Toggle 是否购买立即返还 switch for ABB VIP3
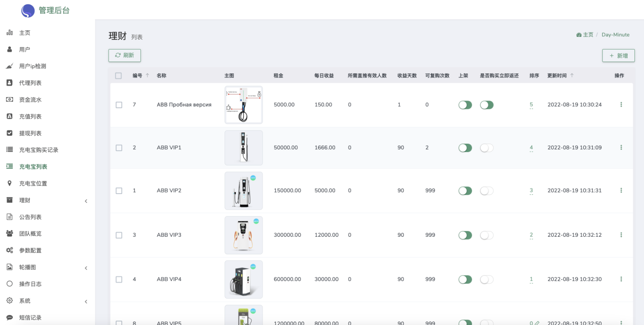Screen dimensions: 644x325 [487, 235]
